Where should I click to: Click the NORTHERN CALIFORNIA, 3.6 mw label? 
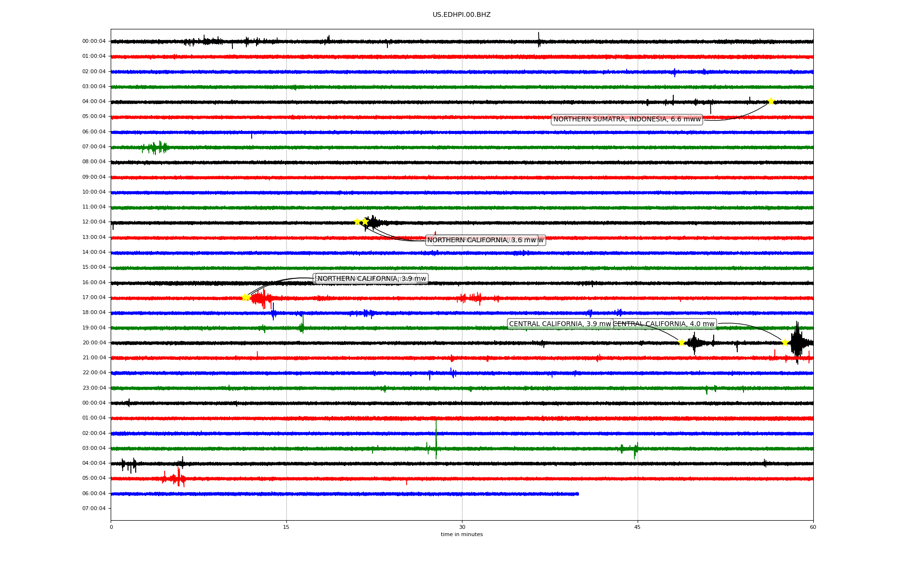(482, 240)
